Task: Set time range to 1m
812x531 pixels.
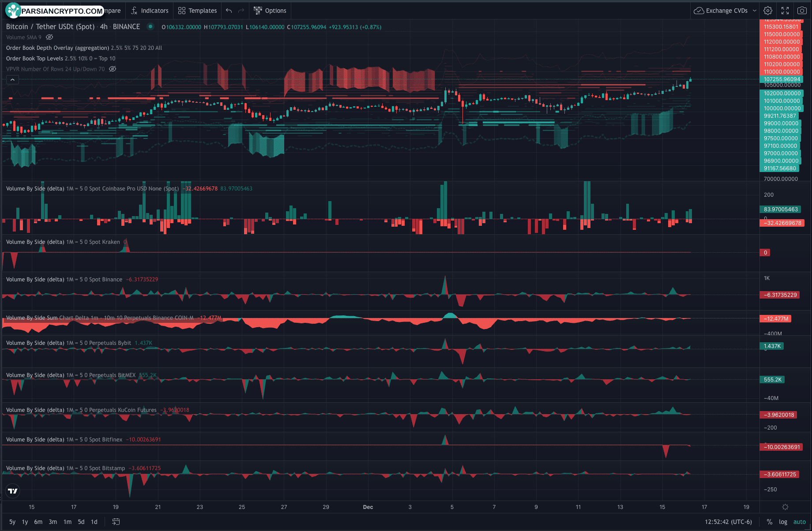Action: 68,522
